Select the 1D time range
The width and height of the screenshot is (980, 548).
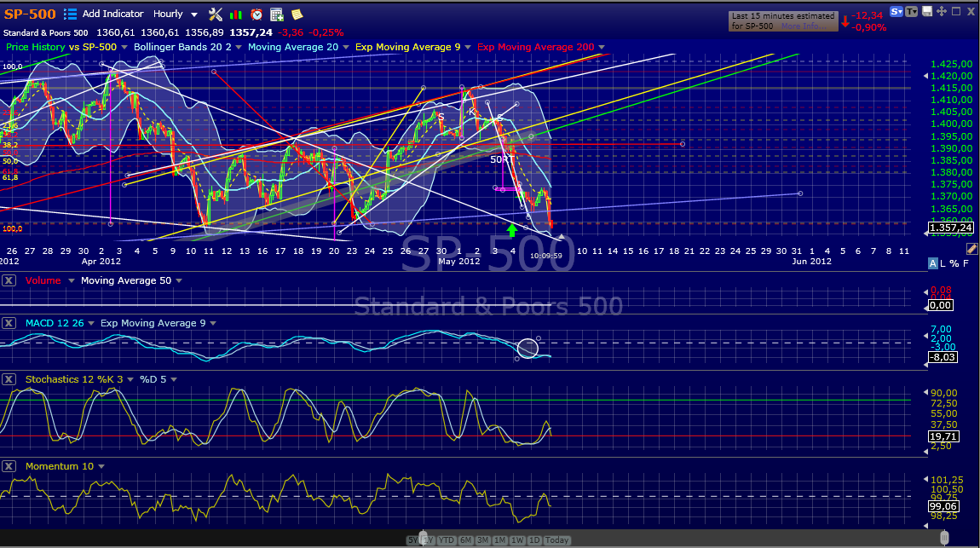(534, 539)
